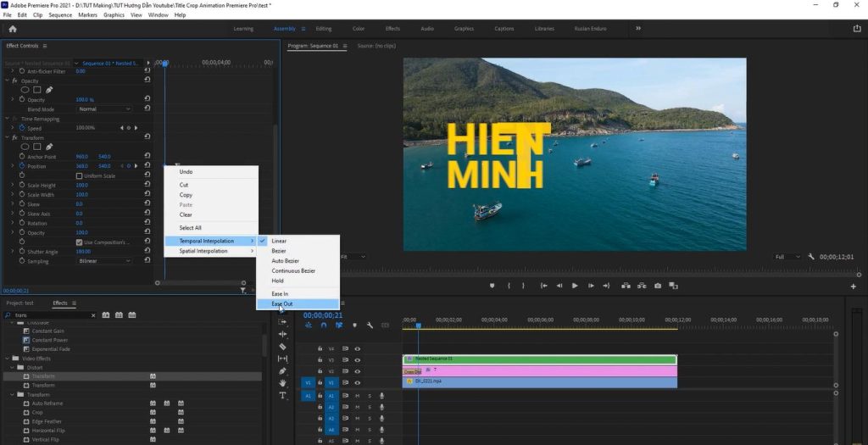This screenshot has width=868, height=445.
Task: Toggle lock on track V4
Action: pos(320,348)
